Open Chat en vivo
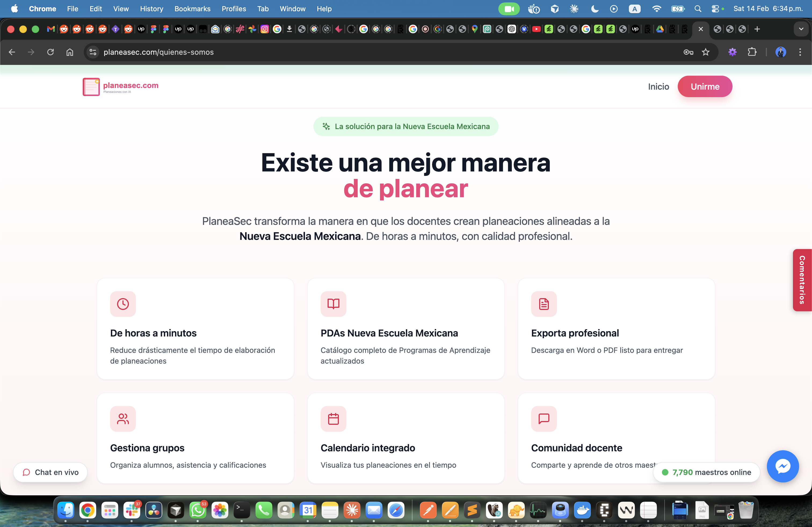This screenshot has width=812, height=527. click(50, 472)
